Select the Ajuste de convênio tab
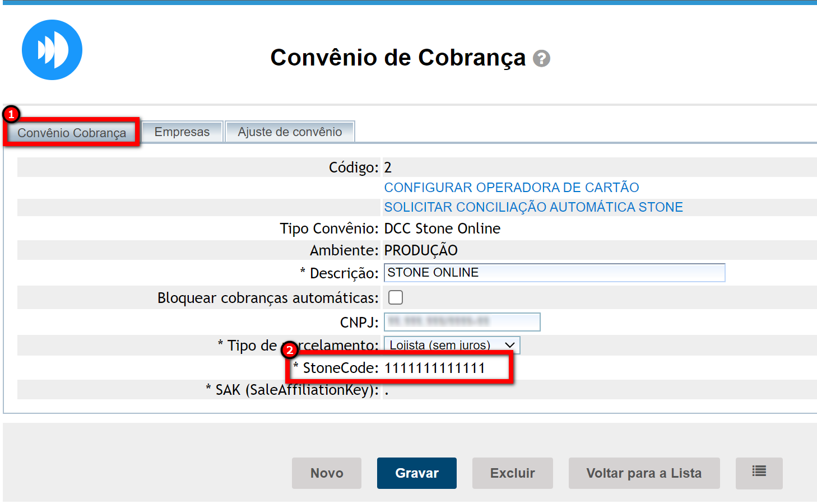The image size is (817, 504). coord(290,132)
